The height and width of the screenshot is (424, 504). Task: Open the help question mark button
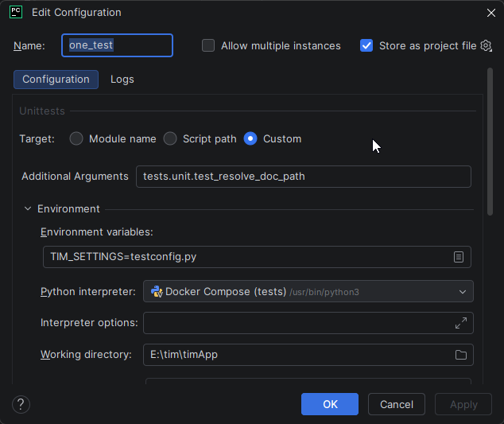pyautogui.click(x=21, y=404)
